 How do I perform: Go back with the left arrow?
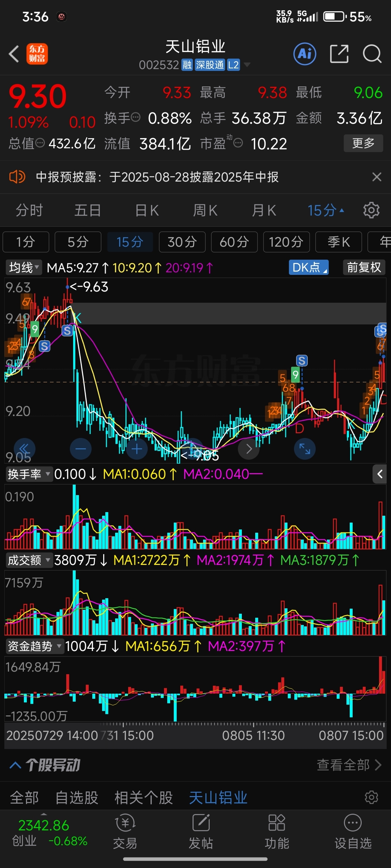14,54
